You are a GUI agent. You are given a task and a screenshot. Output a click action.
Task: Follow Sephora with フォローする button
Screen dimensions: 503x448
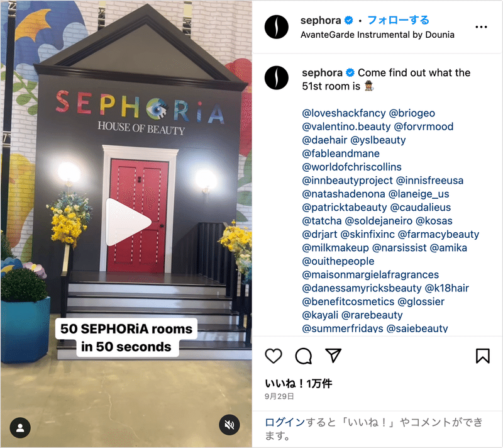tap(398, 20)
